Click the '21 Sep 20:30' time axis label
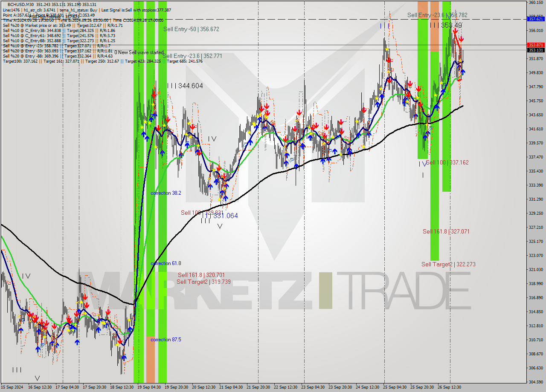 click(x=258, y=387)
